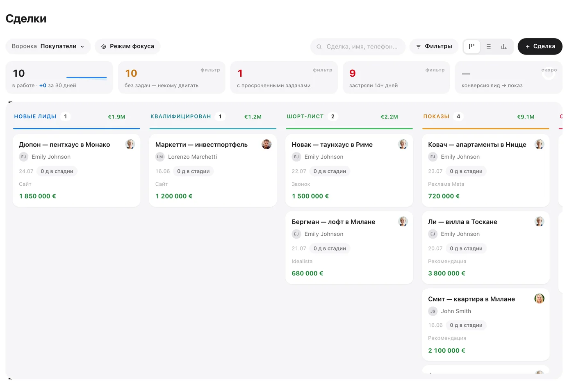Click '0 д в стадии' chip on Ковач card

coord(466,171)
